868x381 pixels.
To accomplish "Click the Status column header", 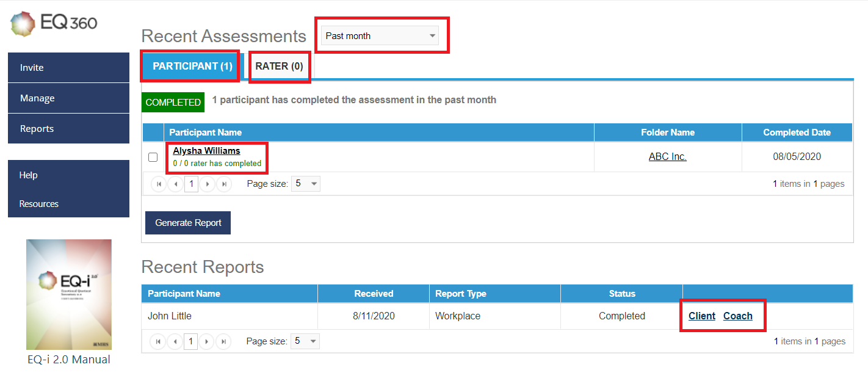I will click(x=622, y=293).
